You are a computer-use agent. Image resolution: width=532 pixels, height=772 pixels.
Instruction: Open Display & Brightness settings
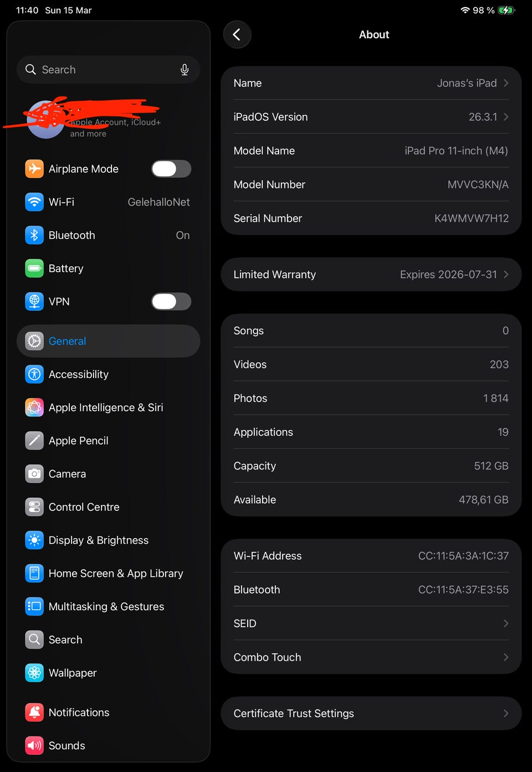pos(108,540)
